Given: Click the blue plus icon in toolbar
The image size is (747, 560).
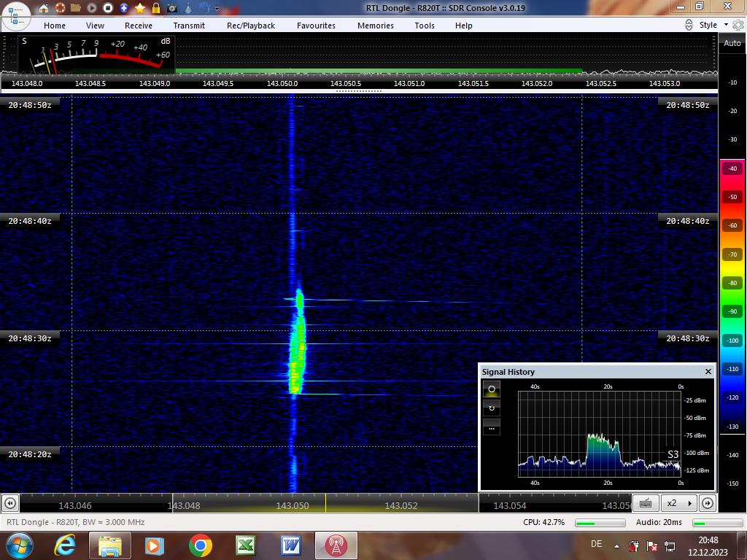Looking at the screenshot, I should (124, 7).
